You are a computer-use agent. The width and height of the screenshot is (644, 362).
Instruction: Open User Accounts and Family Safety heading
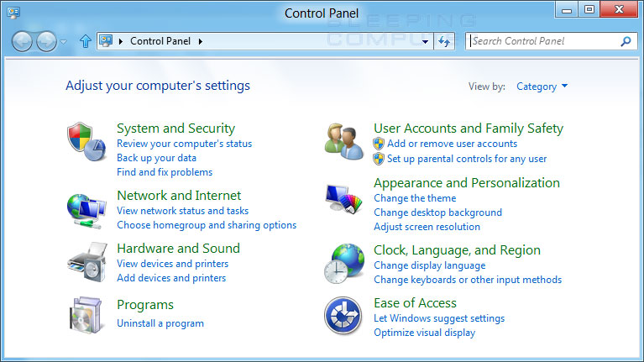coord(469,129)
